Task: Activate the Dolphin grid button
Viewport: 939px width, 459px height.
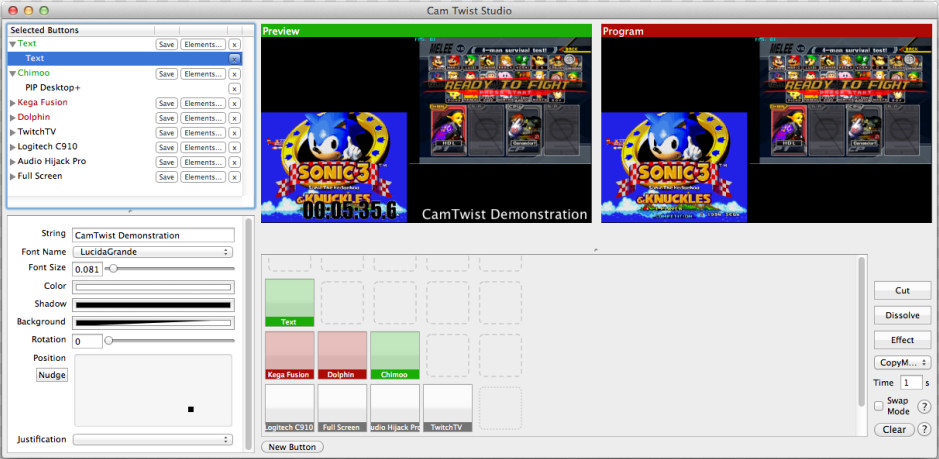Action: tap(343, 355)
